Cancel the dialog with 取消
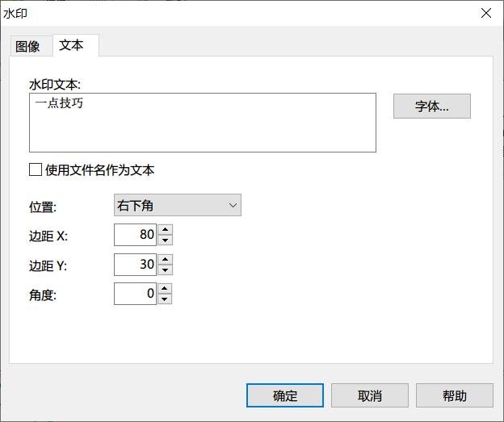 [370, 395]
